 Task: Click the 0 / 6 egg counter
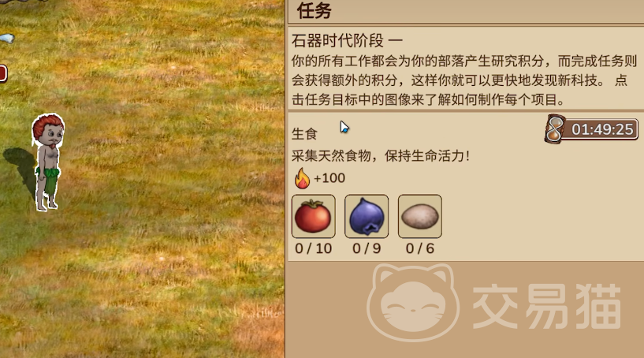[420, 248]
